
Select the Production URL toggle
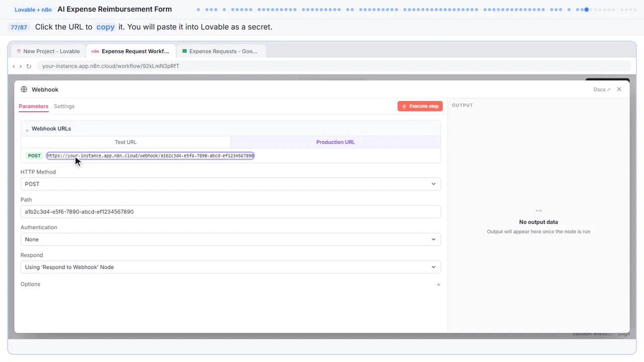[336, 142]
